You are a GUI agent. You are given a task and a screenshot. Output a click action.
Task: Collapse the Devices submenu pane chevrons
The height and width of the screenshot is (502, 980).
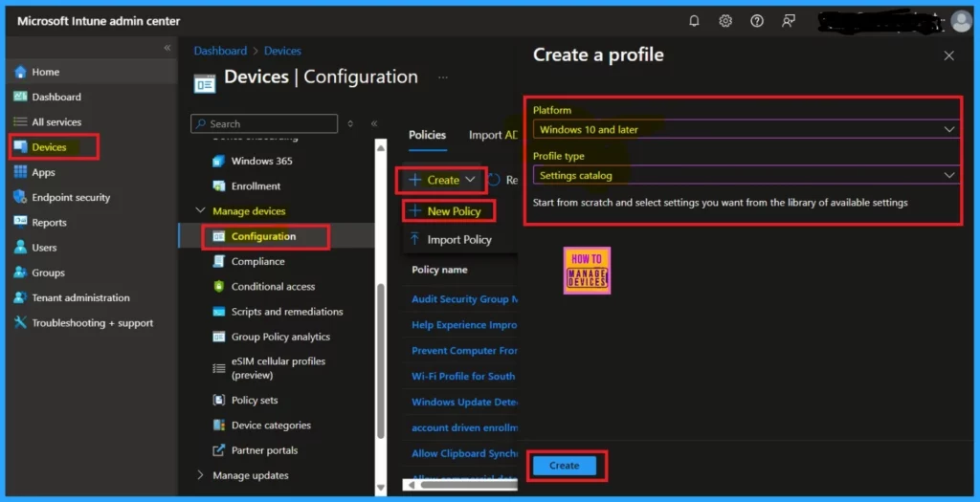[x=374, y=123]
